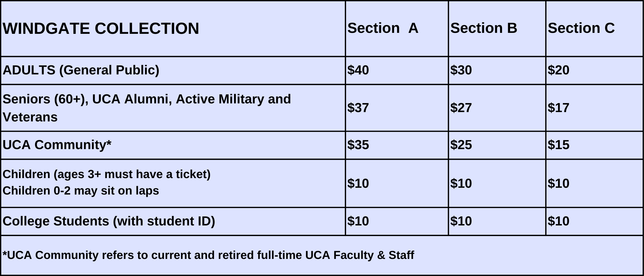Select the Seniors, UCA Alumni, Military row label
644x276 pixels.
click(147, 108)
